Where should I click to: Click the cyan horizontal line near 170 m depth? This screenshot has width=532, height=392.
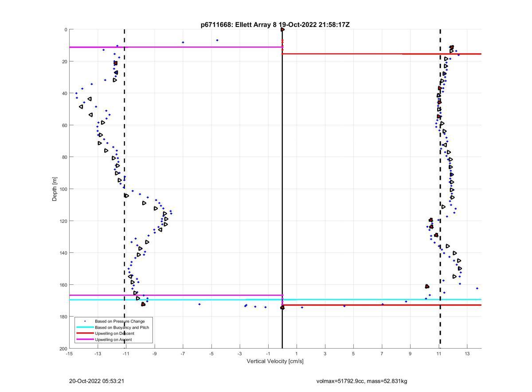[x=275, y=300]
